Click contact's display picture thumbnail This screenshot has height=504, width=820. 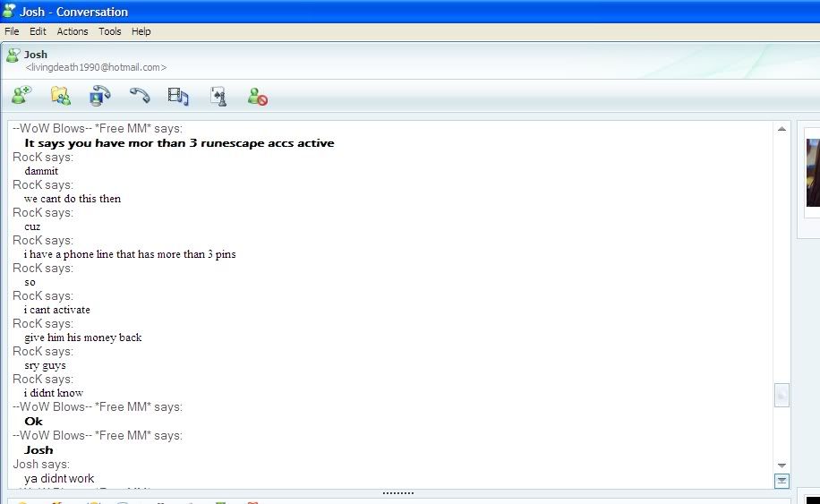813,173
